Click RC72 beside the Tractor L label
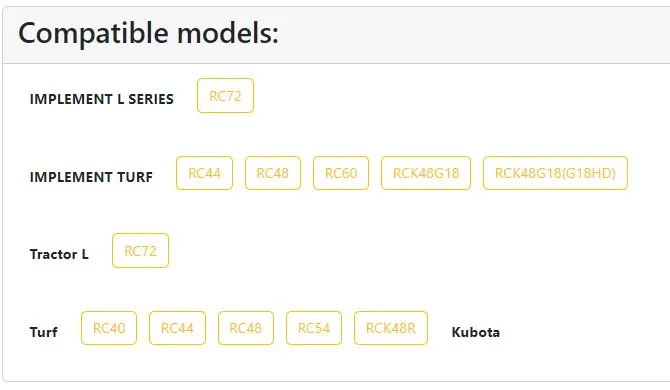The image size is (670, 390). coord(140,251)
